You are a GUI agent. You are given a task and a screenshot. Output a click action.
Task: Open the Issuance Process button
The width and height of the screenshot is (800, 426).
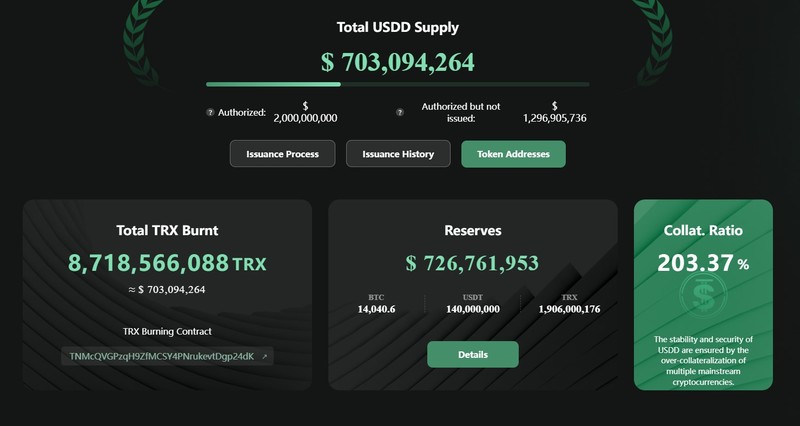click(x=283, y=154)
